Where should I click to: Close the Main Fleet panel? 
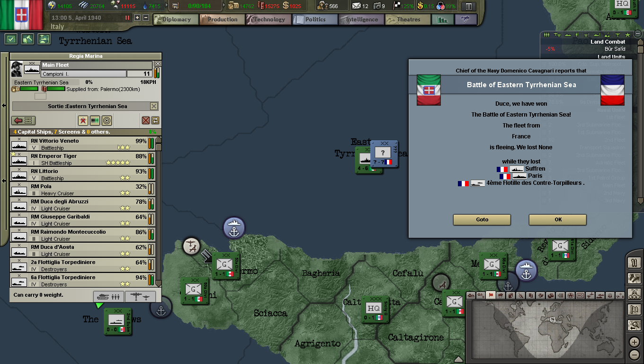158,64
